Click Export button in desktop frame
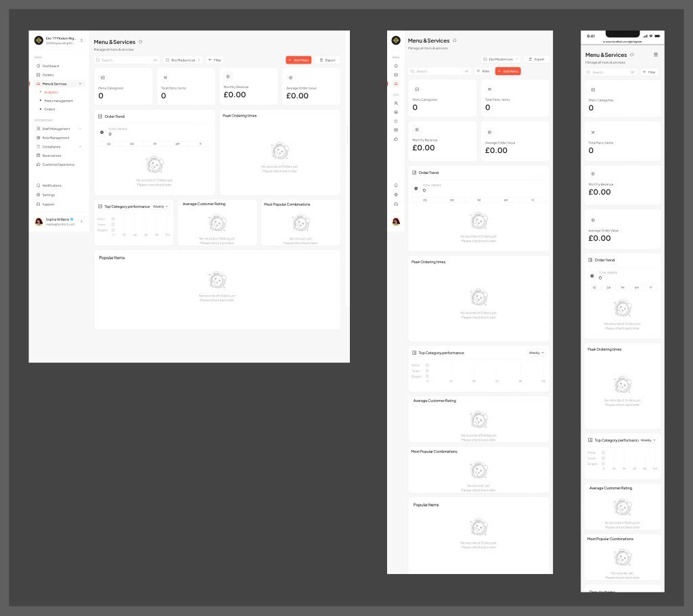 coord(328,60)
